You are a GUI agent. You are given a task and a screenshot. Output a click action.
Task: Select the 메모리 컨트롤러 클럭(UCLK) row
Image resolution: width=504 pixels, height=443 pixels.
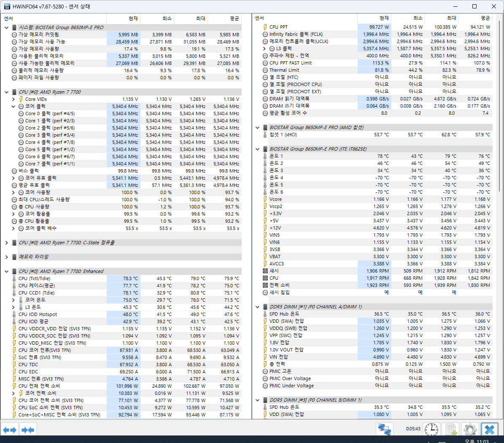(377, 41)
